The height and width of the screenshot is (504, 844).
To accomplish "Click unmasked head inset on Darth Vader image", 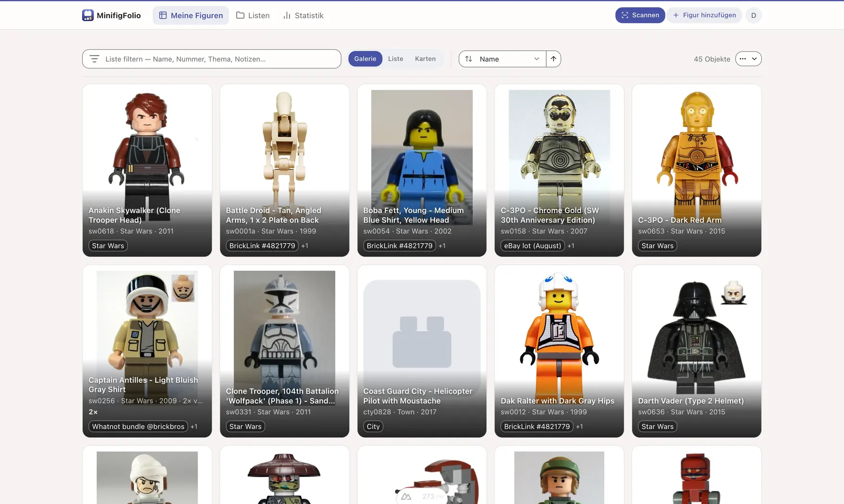I will [734, 293].
